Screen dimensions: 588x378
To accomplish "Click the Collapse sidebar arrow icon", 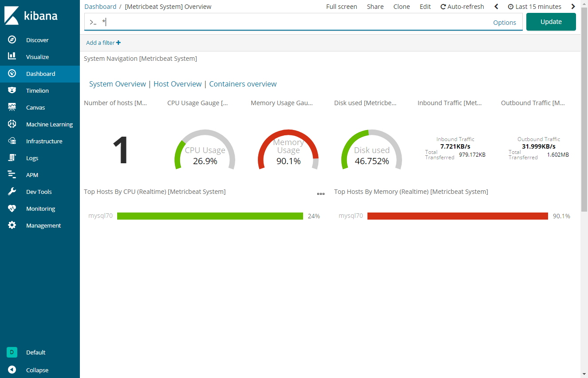I will tap(12, 370).
